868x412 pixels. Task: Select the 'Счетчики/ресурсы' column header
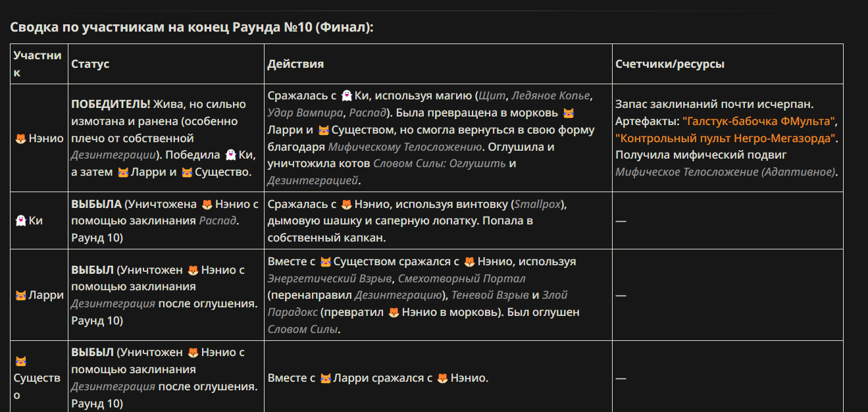(670, 64)
